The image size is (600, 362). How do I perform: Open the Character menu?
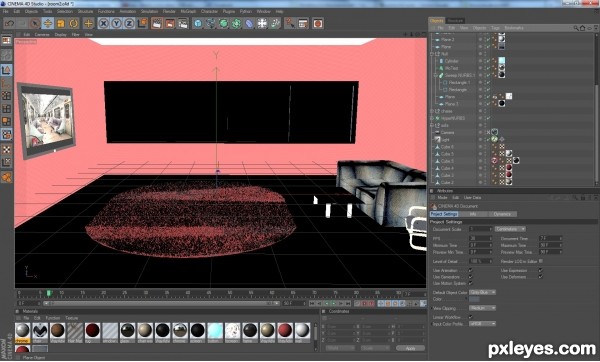point(209,11)
